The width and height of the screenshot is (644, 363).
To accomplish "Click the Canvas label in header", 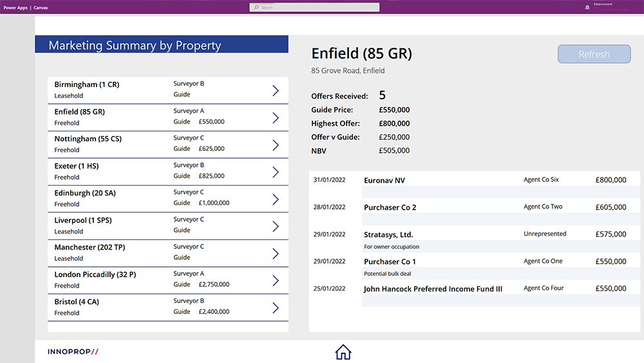I will coord(41,7).
